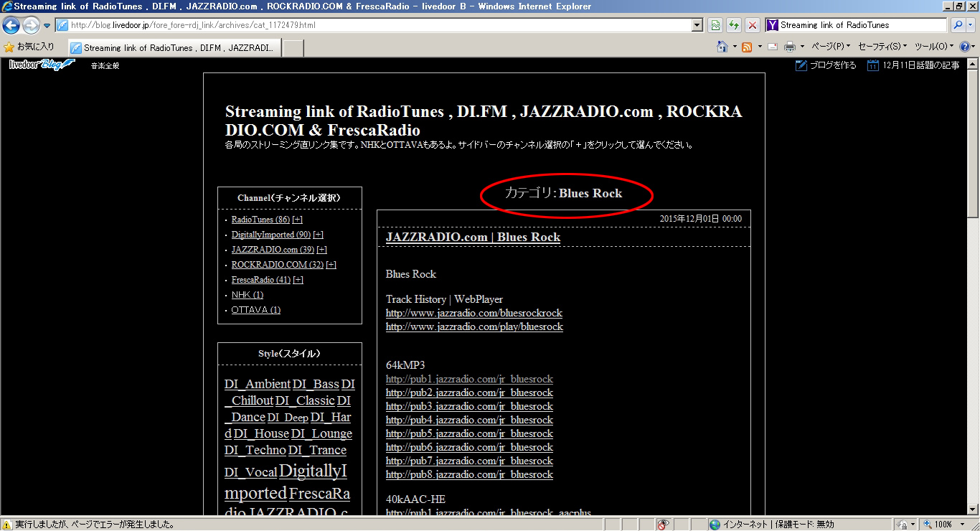Open the OTTAVA (1) channel link
The height and width of the screenshot is (531, 980).
pos(256,310)
